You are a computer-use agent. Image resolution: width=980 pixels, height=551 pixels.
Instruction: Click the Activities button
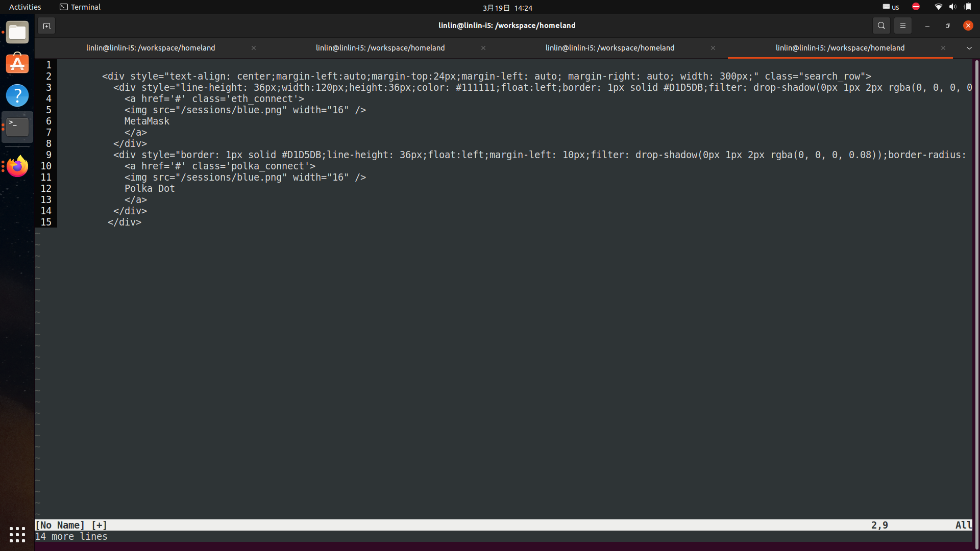(25, 7)
